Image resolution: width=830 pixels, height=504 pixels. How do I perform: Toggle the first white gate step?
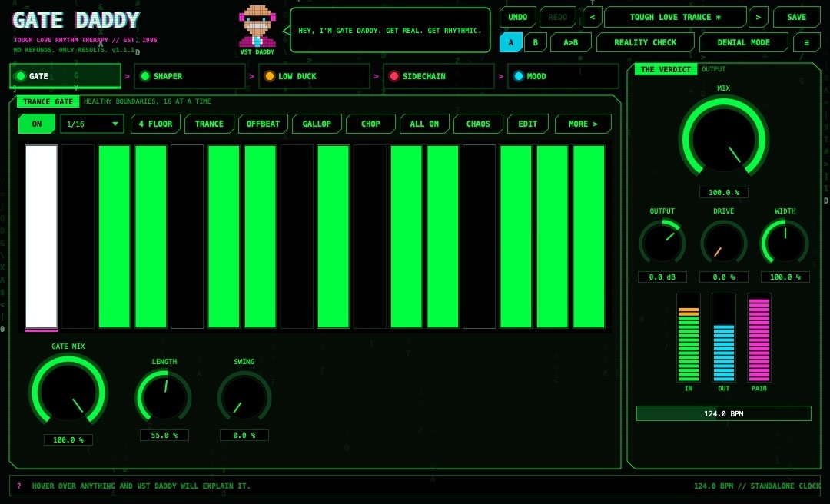pyautogui.click(x=41, y=237)
